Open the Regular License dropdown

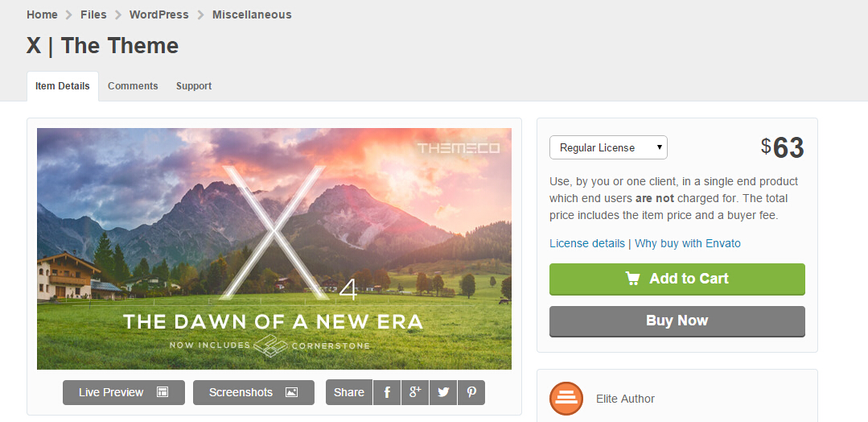(x=608, y=147)
